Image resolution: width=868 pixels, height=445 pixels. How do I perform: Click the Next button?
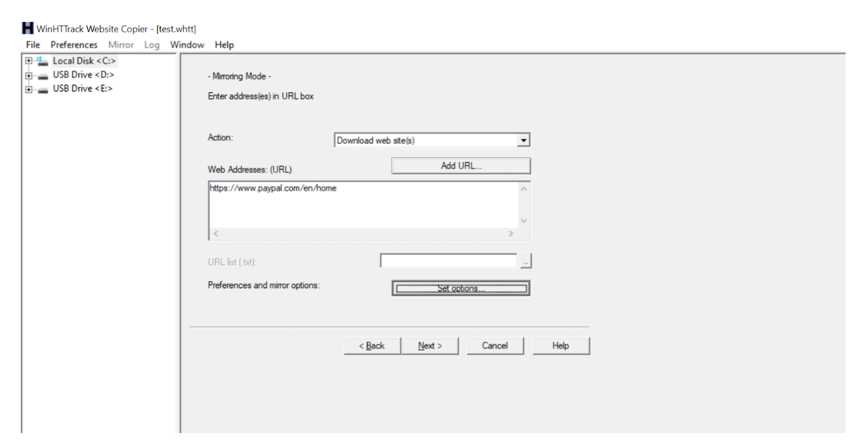(430, 345)
